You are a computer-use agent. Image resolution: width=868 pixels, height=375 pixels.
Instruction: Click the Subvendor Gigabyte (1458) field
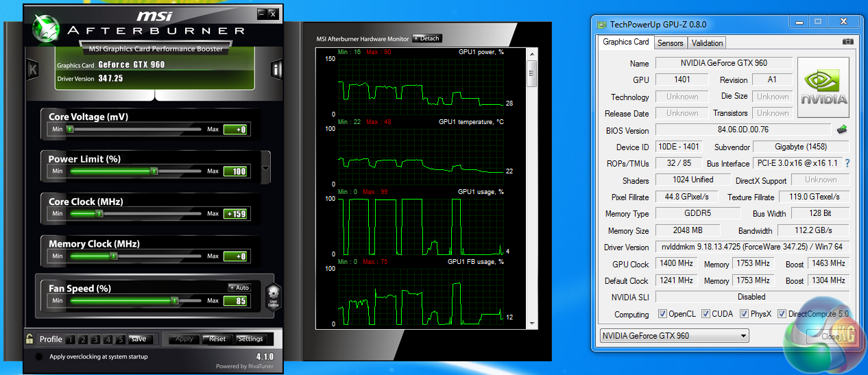(x=801, y=147)
